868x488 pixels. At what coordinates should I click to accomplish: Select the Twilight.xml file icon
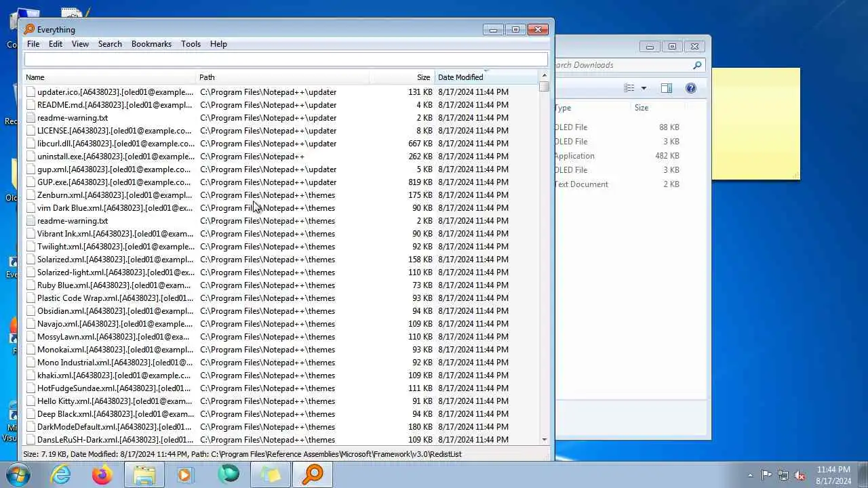[31, 247]
